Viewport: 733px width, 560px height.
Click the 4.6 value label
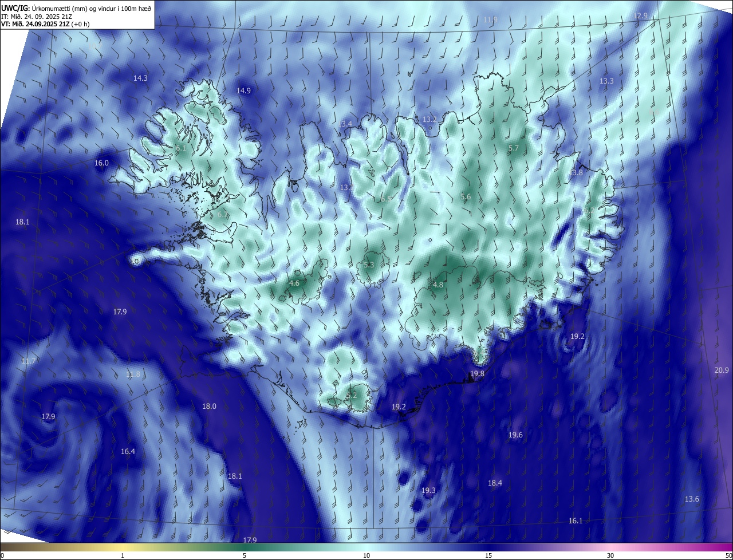click(294, 283)
